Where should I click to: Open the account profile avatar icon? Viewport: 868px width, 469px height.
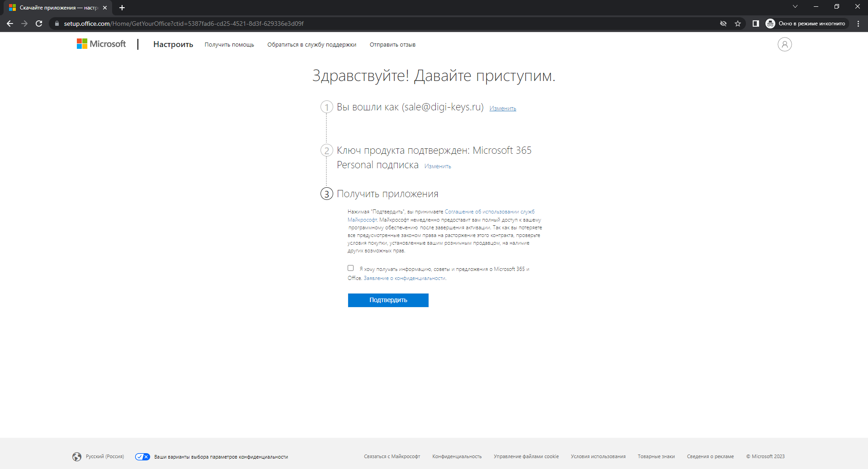(784, 44)
